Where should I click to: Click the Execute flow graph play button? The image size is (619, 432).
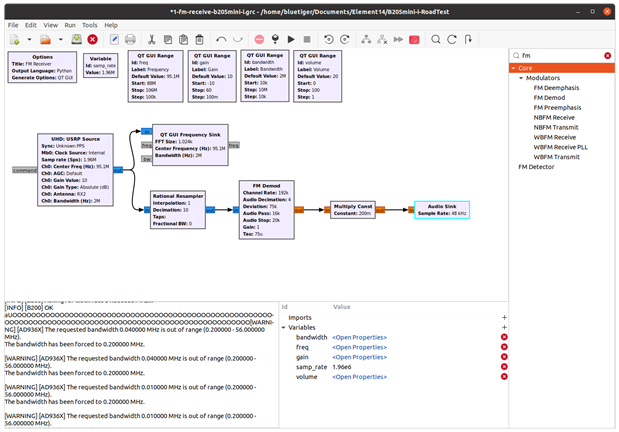[x=290, y=39]
